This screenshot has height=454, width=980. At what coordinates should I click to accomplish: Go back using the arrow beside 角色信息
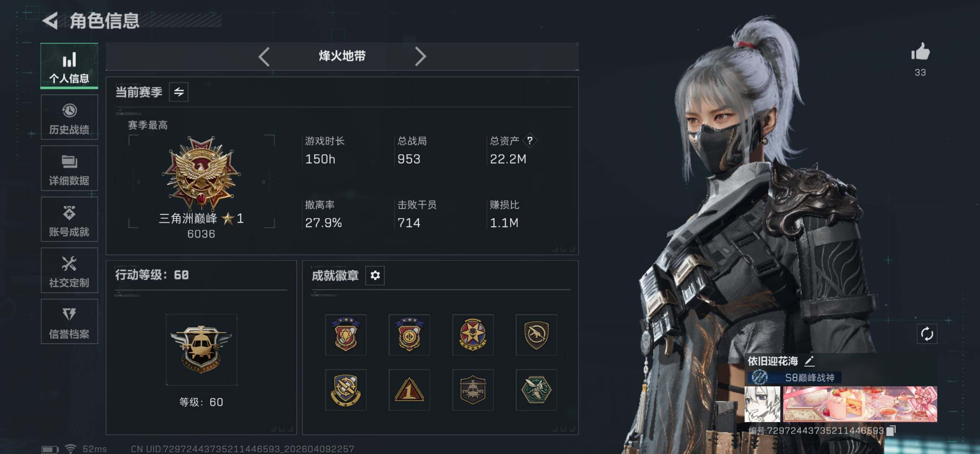(50, 20)
